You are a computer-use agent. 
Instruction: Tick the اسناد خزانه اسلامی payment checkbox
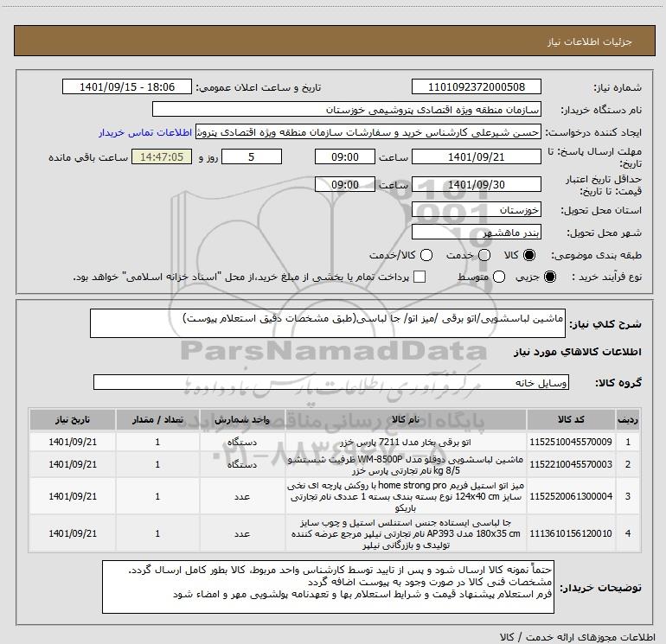[x=419, y=277]
